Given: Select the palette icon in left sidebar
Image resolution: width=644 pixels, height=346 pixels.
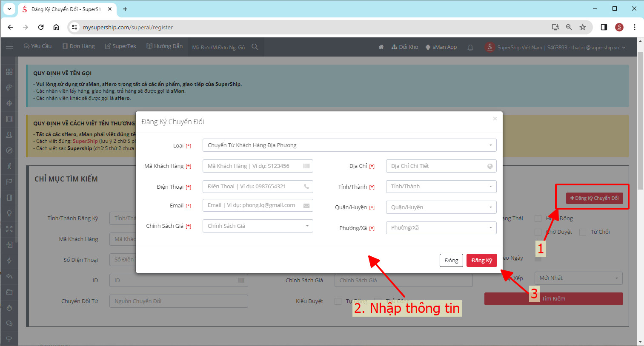Looking at the screenshot, I should click(9, 88).
